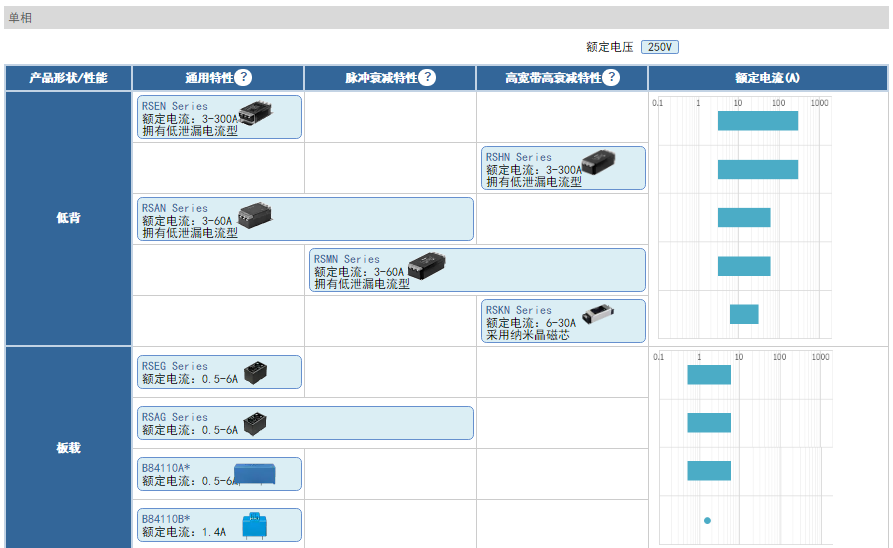This screenshot has height=548, width=893.
Task: Click the RSEN Series current range bar
Action: click(x=757, y=120)
